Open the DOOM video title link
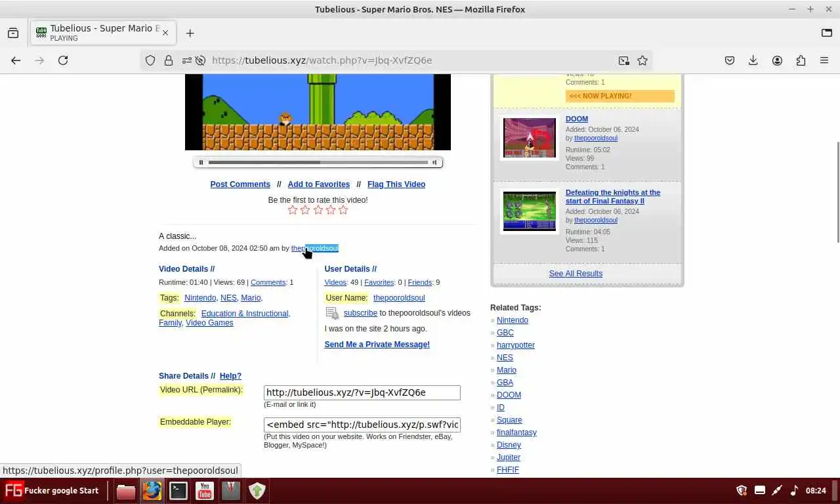840x504 pixels. coord(577,119)
